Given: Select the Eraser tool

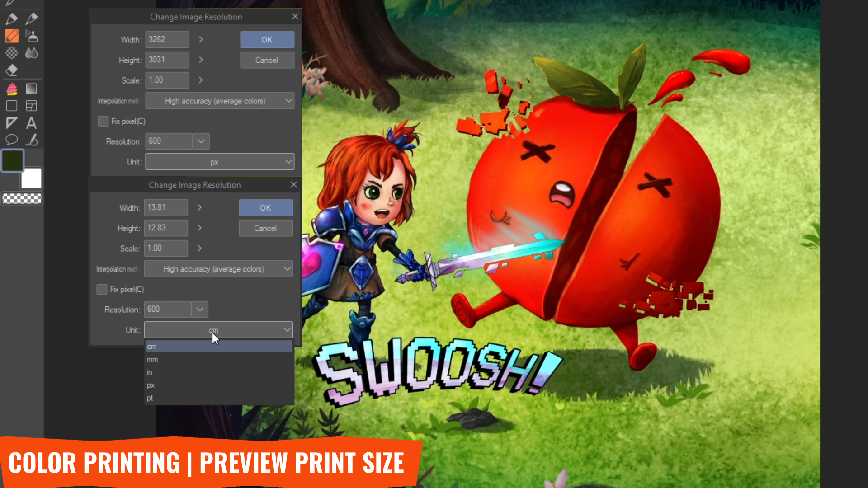Looking at the screenshot, I should tap(12, 70).
